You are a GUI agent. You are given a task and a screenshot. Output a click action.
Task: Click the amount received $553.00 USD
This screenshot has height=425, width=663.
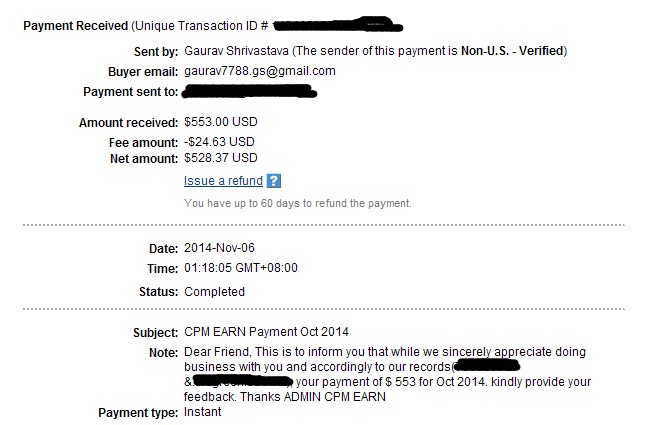[x=221, y=122]
